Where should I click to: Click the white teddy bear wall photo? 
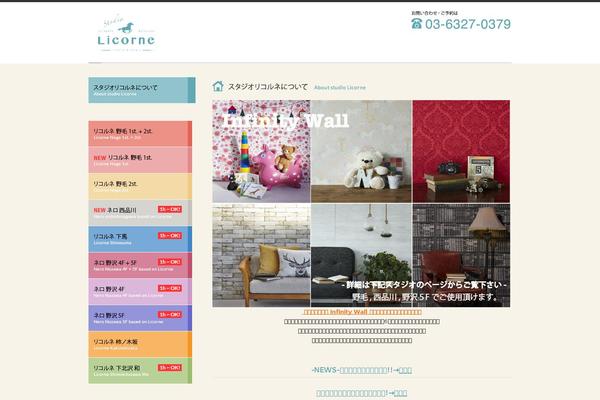(361, 152)
